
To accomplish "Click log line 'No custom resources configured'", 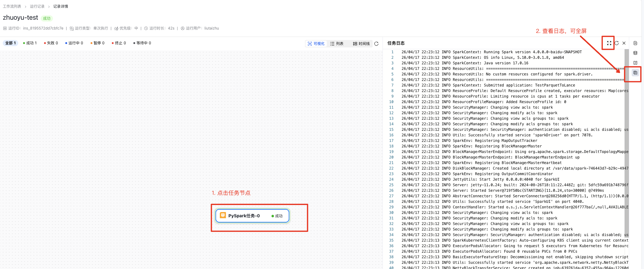I will click(x=497, y=74).
